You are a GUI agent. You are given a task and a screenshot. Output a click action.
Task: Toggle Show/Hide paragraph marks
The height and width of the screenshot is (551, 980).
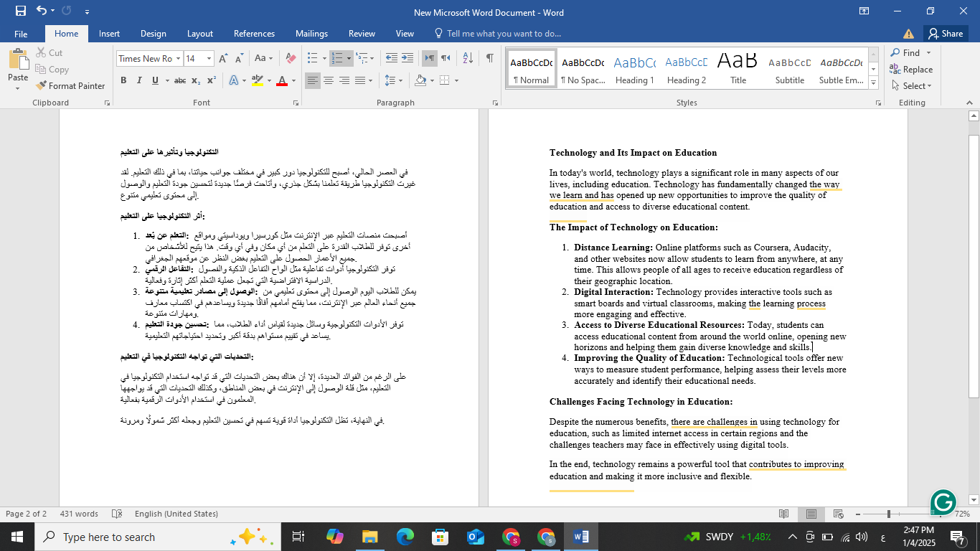point(489,59)
